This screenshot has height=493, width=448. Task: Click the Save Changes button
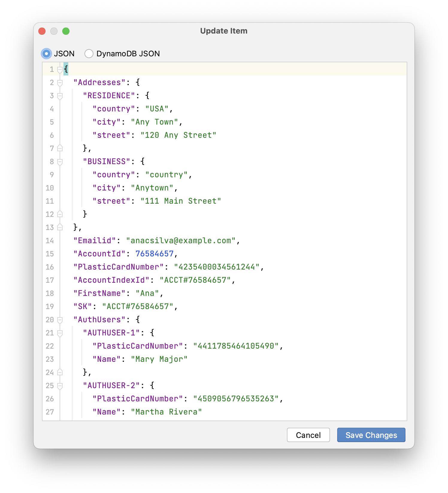pos(371,435)
